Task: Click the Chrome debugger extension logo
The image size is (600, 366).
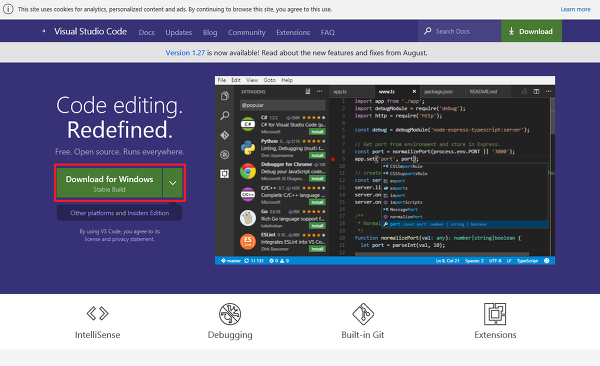Action: coord(248,171)
